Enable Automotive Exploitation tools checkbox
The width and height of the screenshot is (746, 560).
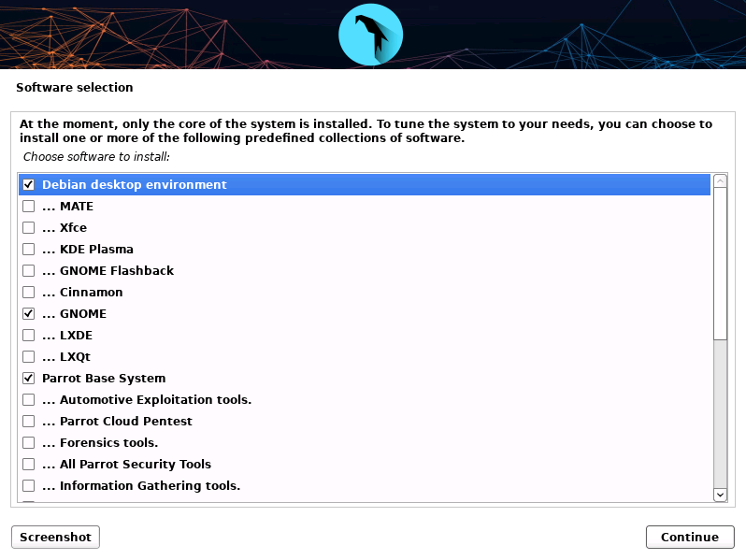pos(29,399)
